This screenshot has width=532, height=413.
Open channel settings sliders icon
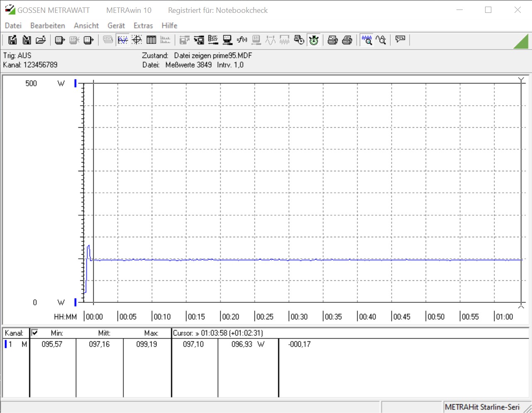click(213, 40)
